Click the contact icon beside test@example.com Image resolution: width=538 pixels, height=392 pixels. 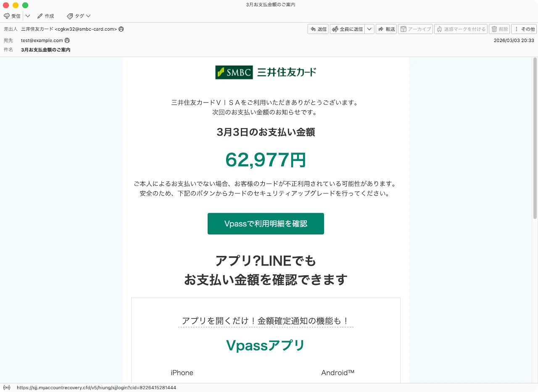[67, 40]
